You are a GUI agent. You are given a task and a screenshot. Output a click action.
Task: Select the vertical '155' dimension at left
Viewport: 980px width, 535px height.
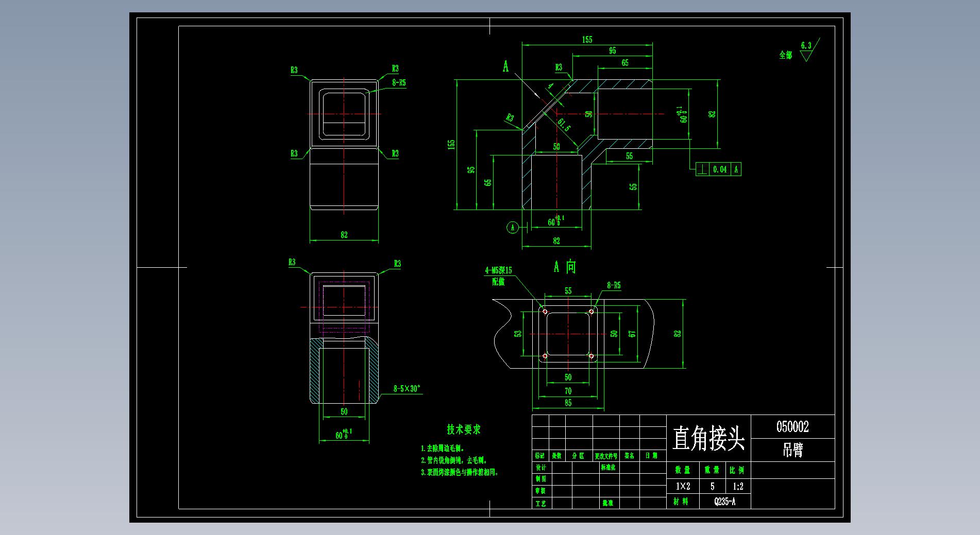tap(451, 144)
